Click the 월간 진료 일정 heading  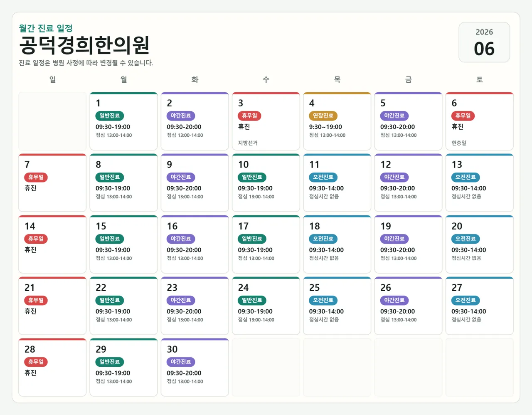pos(46,28)
